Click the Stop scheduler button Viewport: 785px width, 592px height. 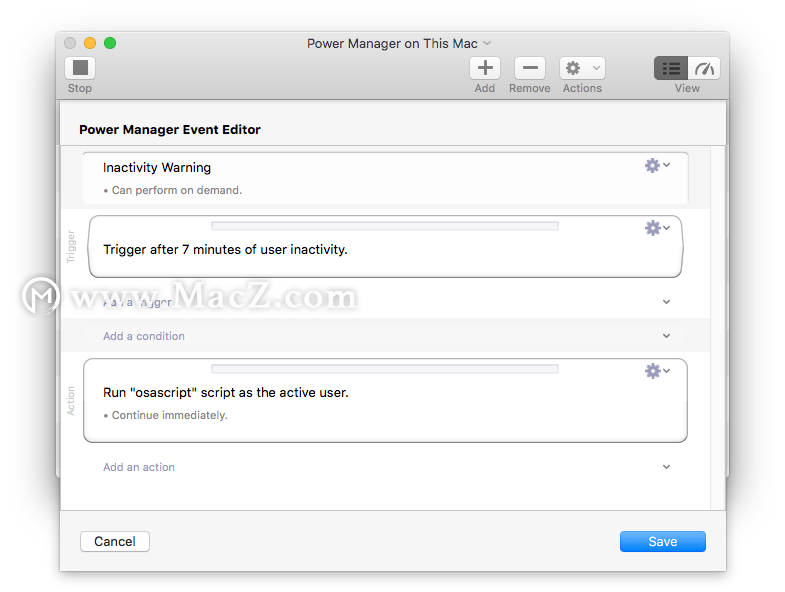(x=80, y=68)
